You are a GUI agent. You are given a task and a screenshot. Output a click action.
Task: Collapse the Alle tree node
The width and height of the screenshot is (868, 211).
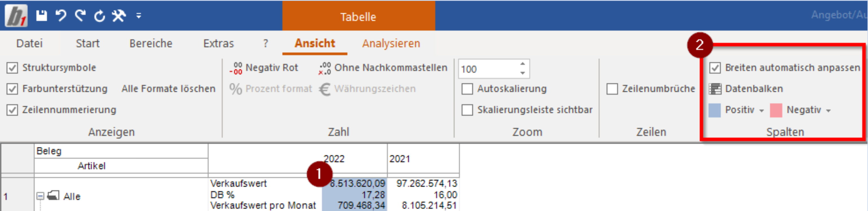tap(40, 196)
